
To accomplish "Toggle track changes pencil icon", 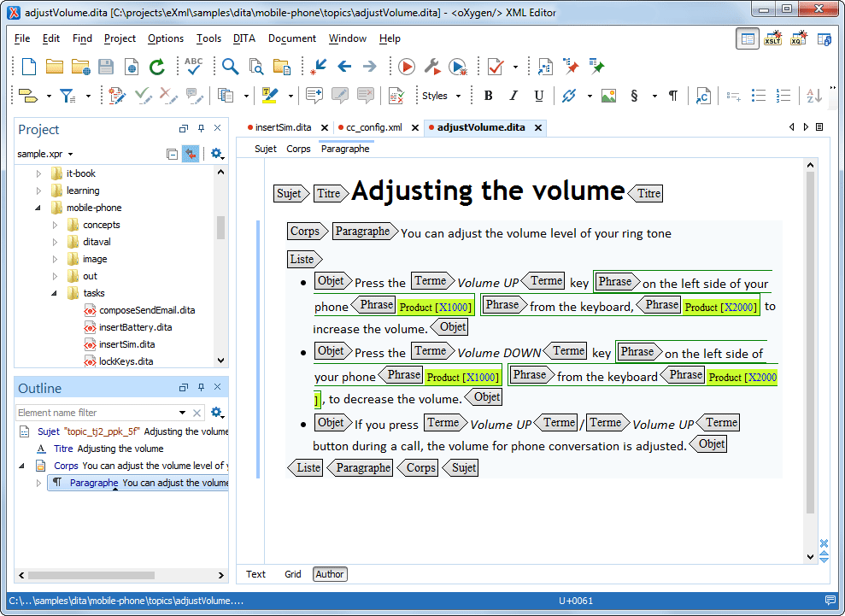I will (x=117, y=96).
